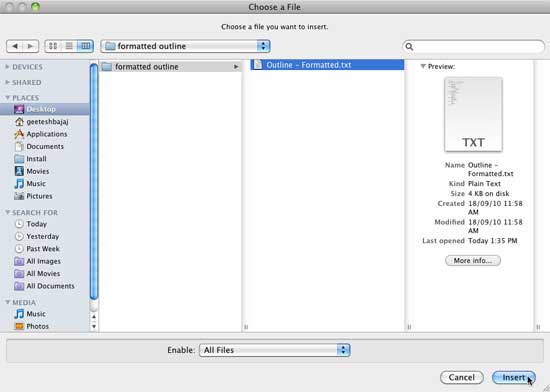Open the Install folder in sidebar
Screen dimensions: 550x392
click(x=45, y=159)
